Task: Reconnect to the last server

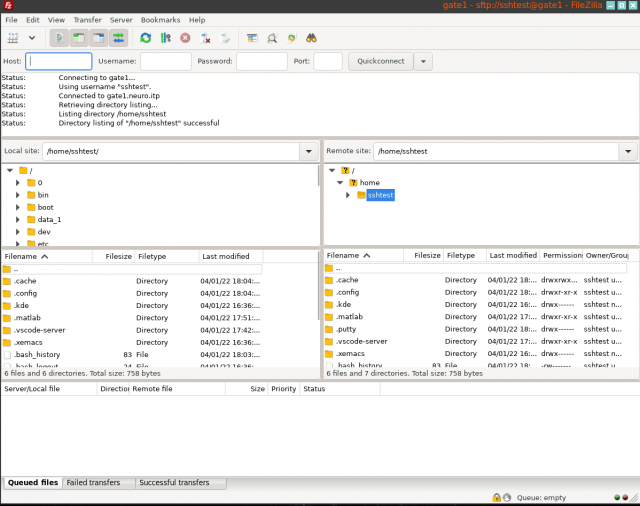Action: click(225, 38)
